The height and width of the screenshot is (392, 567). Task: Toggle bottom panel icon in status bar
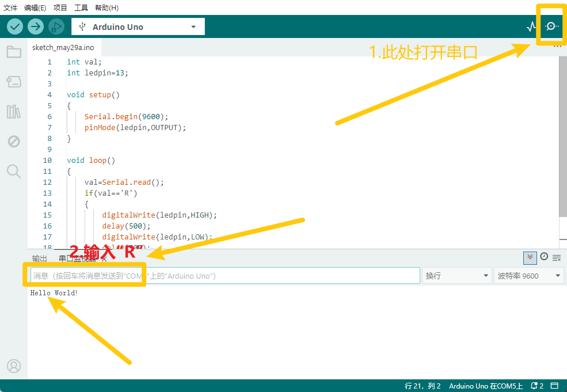[554, 386]
